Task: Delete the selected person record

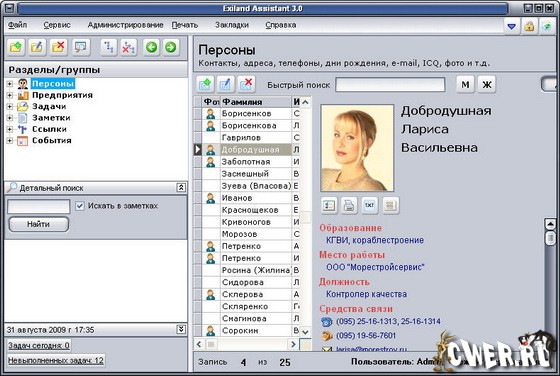Action: pos(246,84)
